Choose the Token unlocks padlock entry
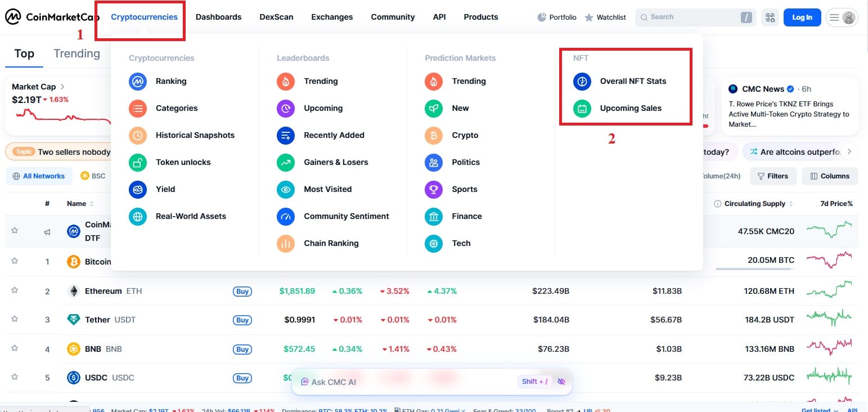 pyautogui.click(x=170, y=162)
